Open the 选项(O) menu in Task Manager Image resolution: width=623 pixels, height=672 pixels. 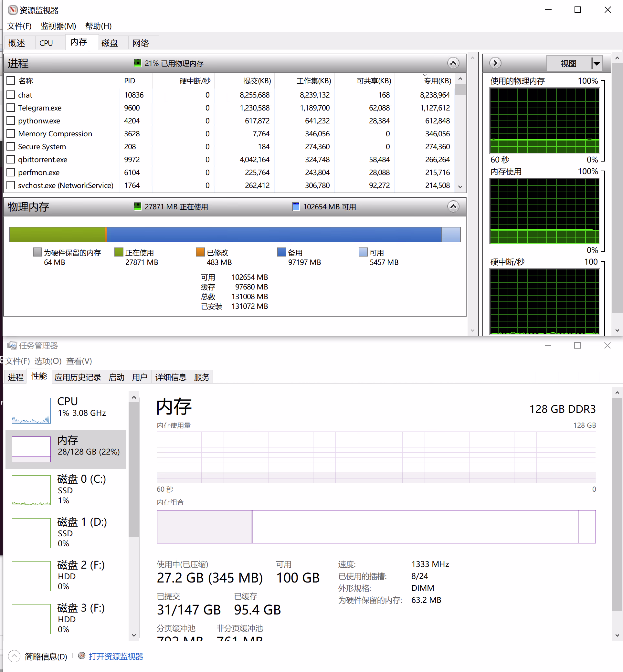coord(48,361)
